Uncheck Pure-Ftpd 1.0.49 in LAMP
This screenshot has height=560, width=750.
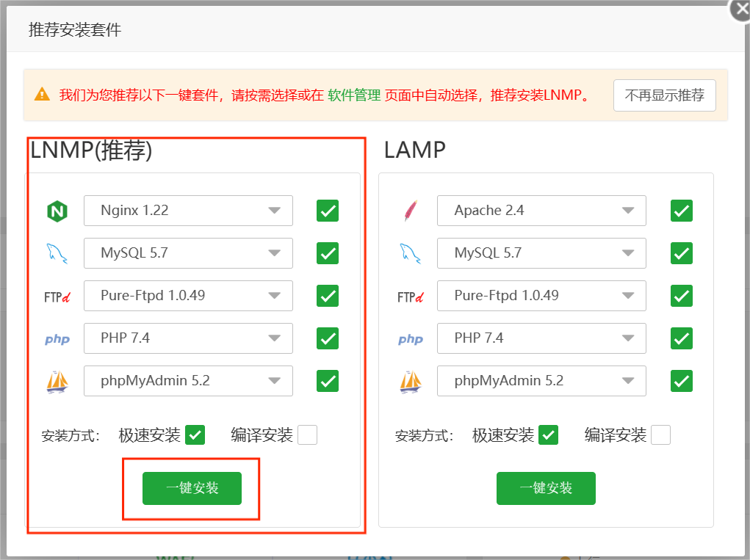coord(682,296)
